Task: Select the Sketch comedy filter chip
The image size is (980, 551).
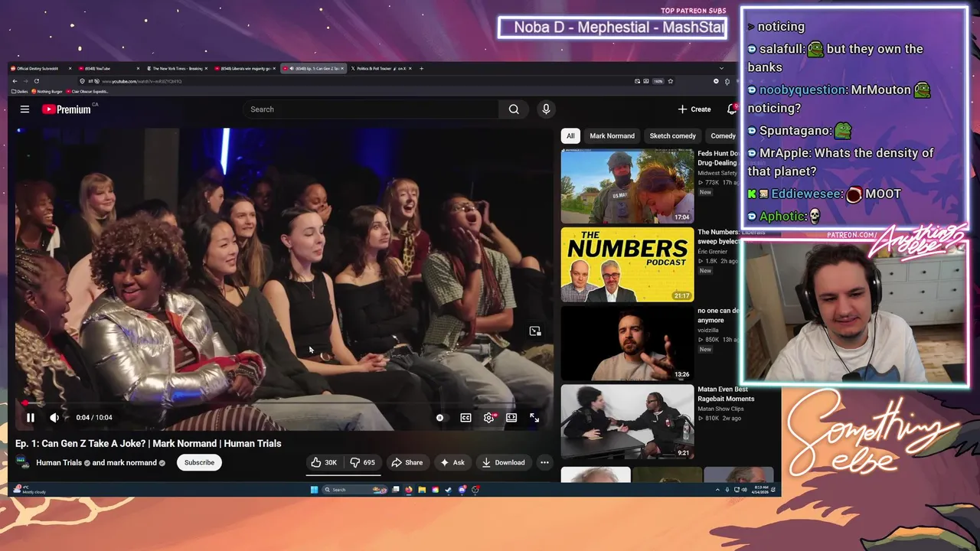Action: (x=672, y=136)
